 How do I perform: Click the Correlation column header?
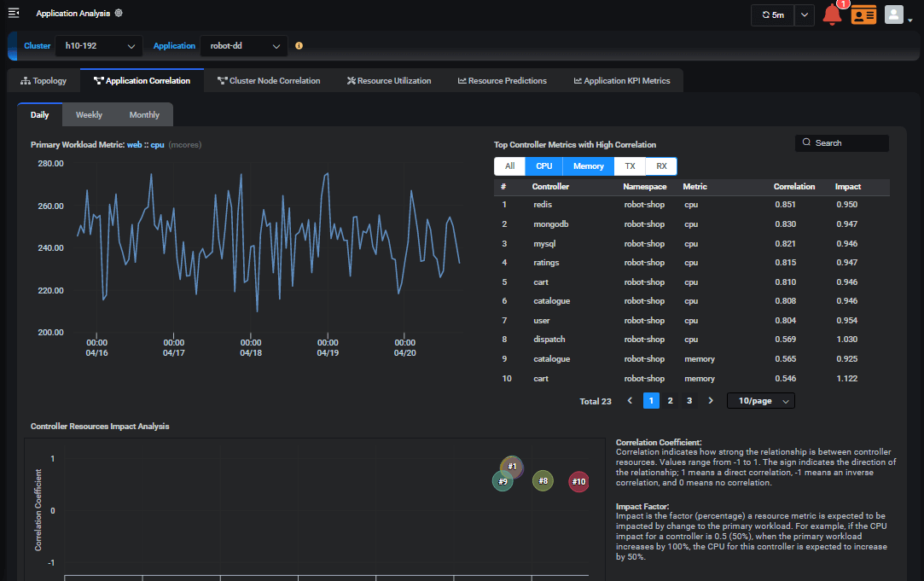click(793, 186)
